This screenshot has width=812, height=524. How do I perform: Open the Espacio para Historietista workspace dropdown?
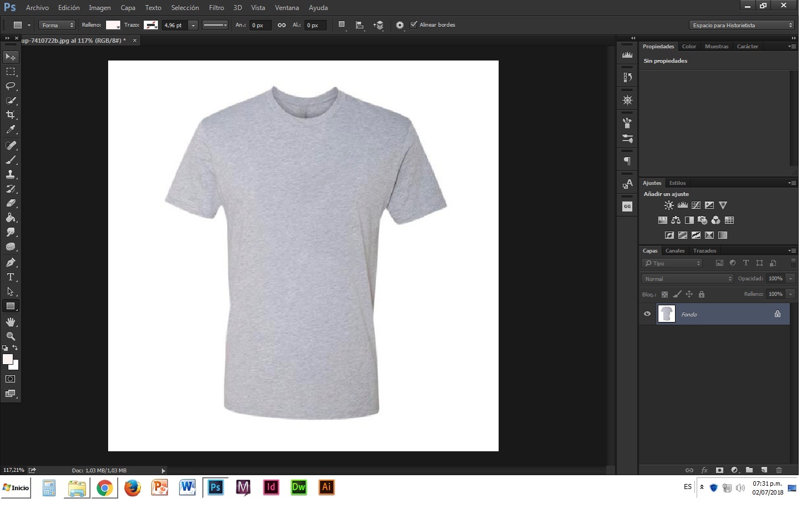[742, 26]
